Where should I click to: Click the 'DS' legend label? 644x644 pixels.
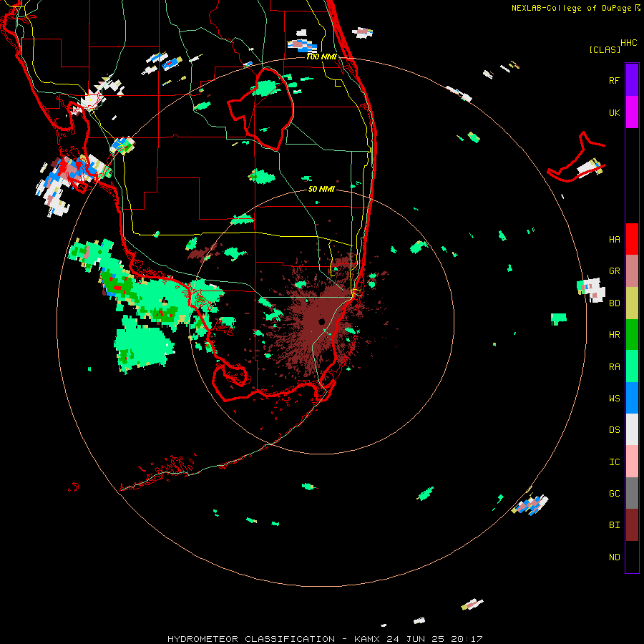pyautogui.click(x=614, y=430)
